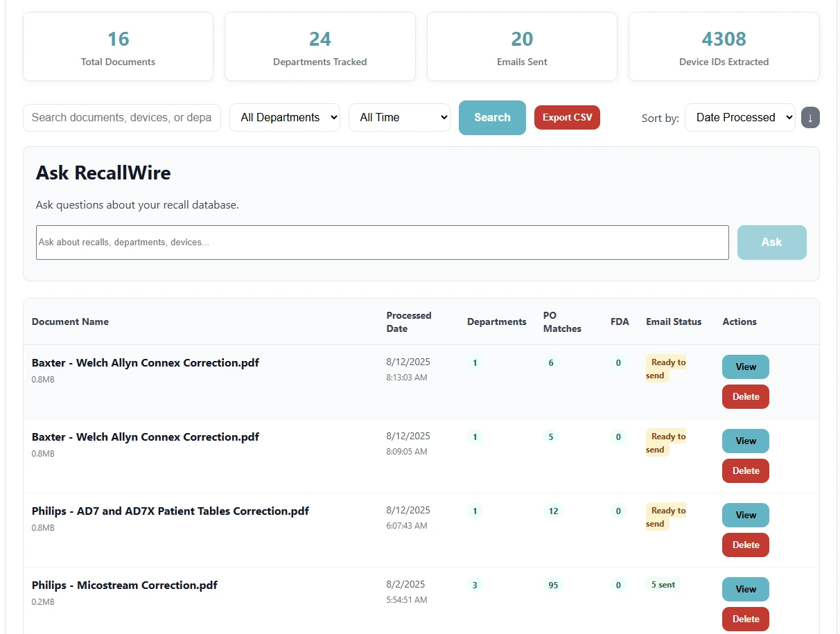The image size is (840, 634).
Task: Toggle sort direction arrow button
Action: (810, 118)
